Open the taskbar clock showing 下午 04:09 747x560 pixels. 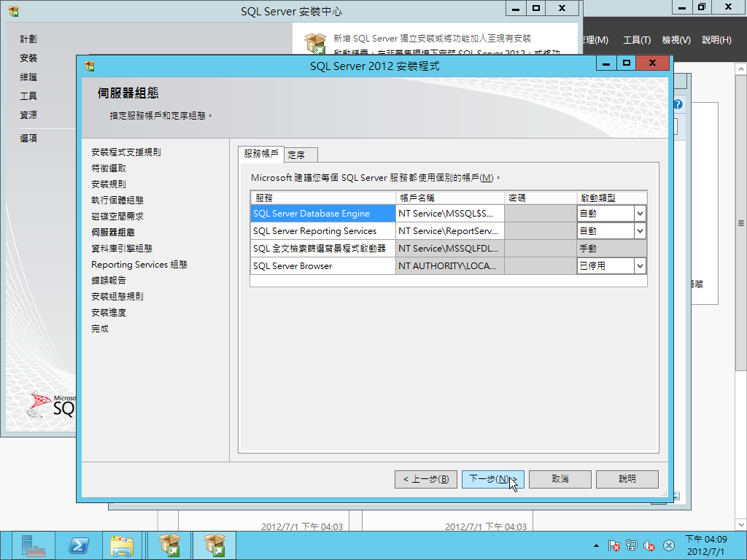pyautogui.click(x=706, y=545)
